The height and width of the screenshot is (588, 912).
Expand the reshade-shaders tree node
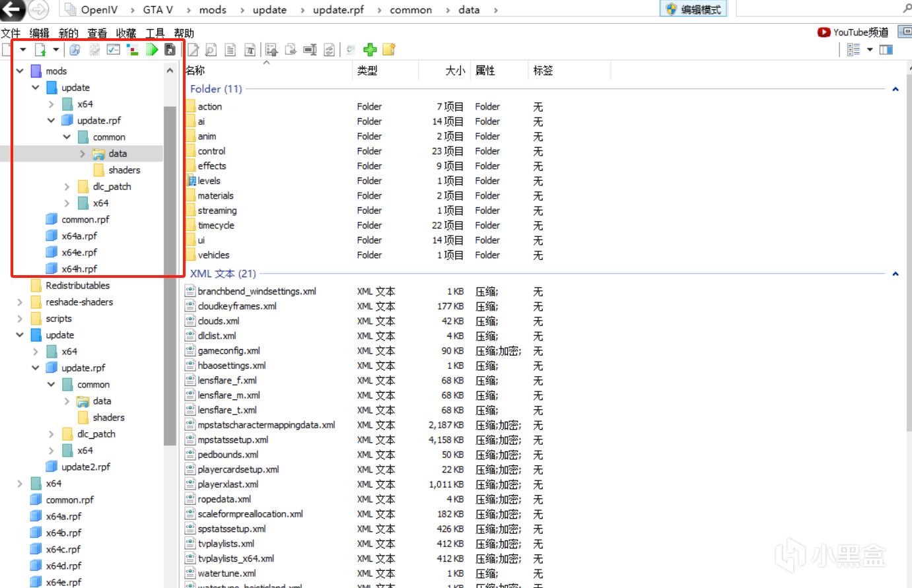pyautogui.click(x=20, y=302)
